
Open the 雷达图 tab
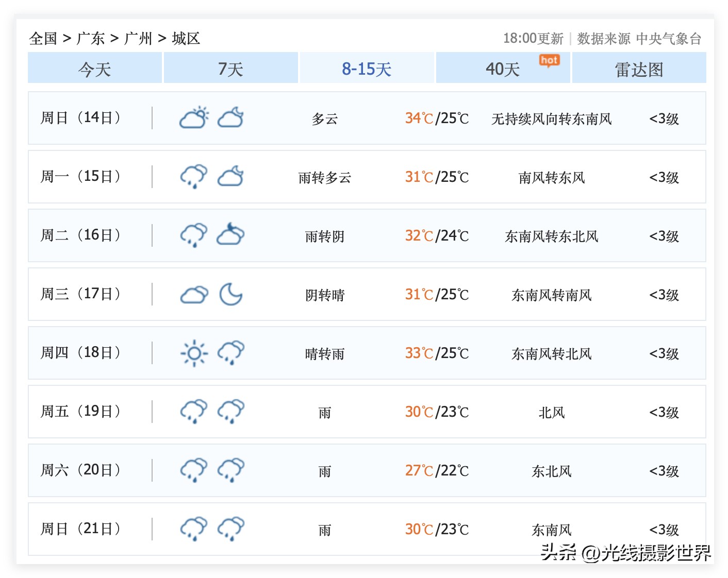point(639,68)
